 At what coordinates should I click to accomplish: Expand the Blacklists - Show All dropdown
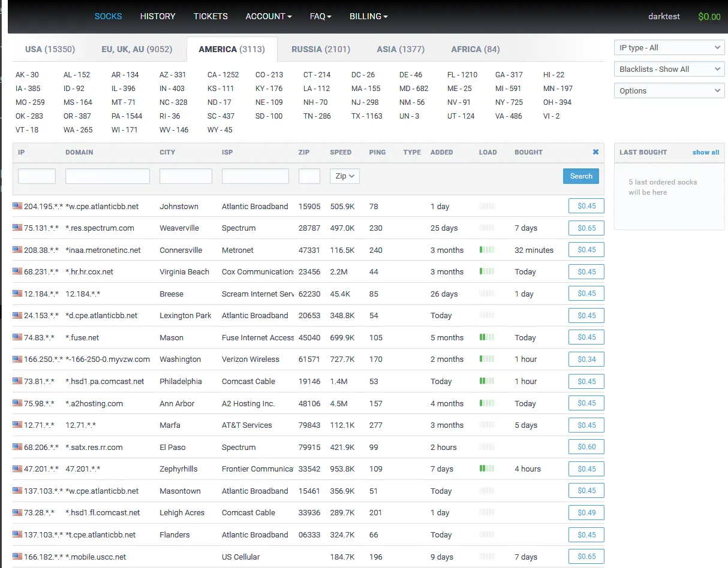(x=669, y=70)
